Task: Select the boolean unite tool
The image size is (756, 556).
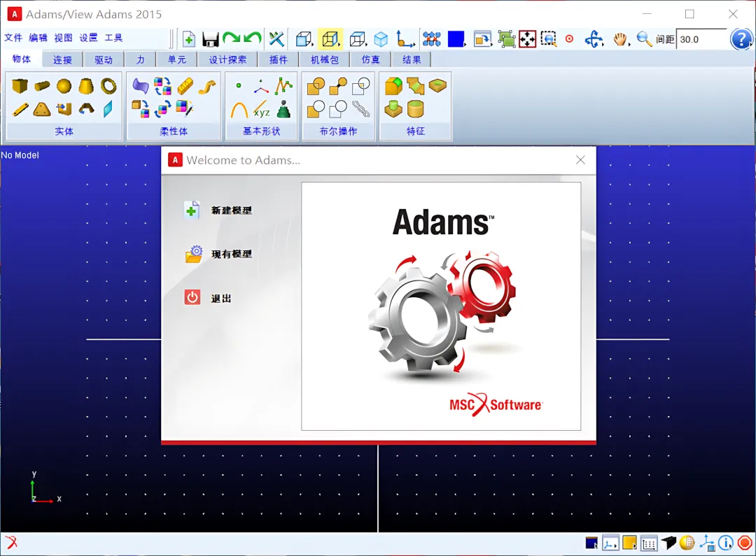Action: point(316,86)
